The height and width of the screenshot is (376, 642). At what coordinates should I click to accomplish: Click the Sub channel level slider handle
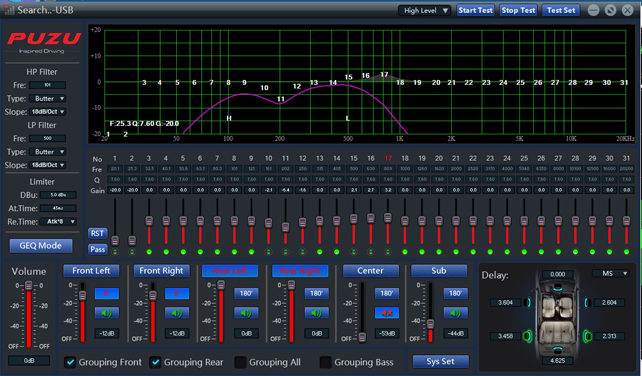[x=430, y=324]
